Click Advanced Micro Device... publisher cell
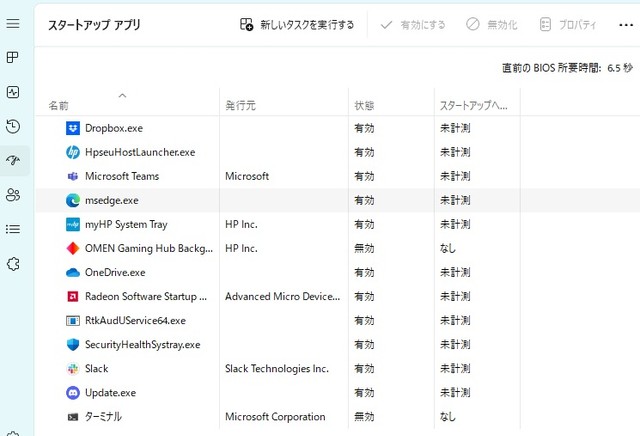The width and height of the screenshot is (640, 436). (282, 296)
